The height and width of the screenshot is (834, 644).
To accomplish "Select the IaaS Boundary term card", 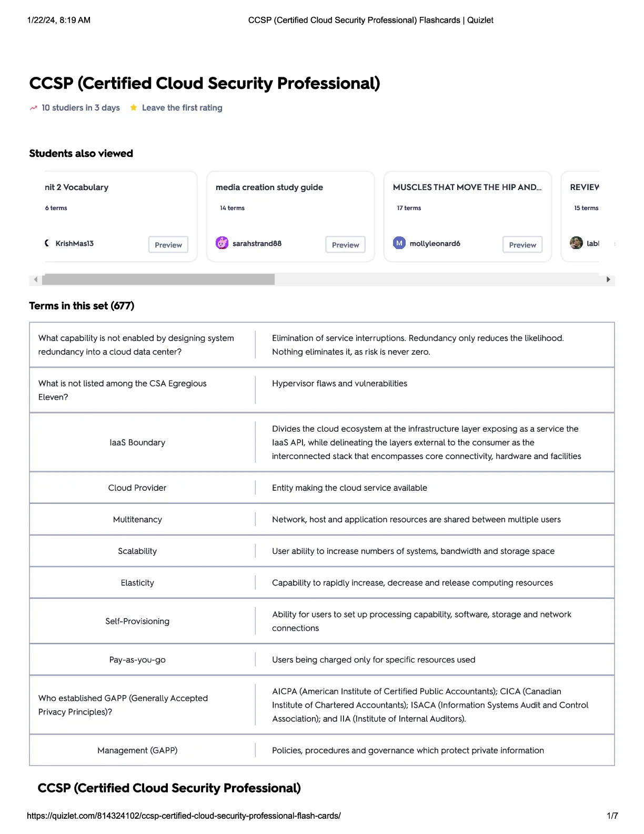I will point(322,442).
